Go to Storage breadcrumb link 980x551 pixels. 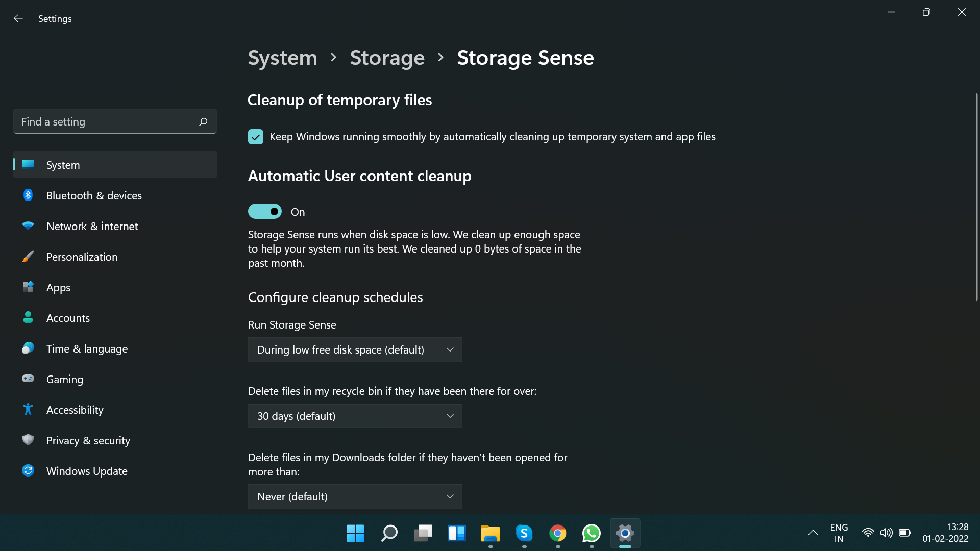[x=387, y=58]
